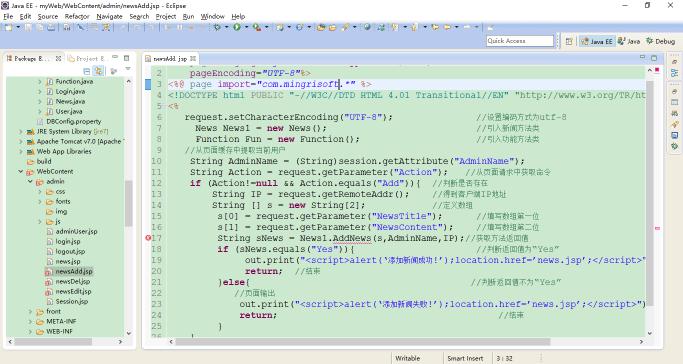Expand the Apache Tomcat v7.0 library
Image resolution: width=683 pixels, height=364 pixels.
click(20, 142)
